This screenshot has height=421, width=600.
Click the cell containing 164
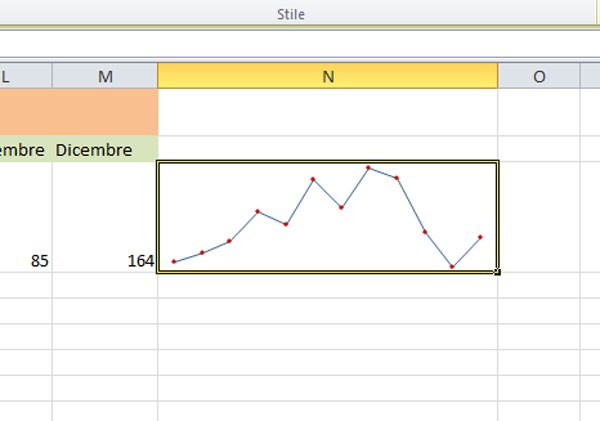[105, 261]
